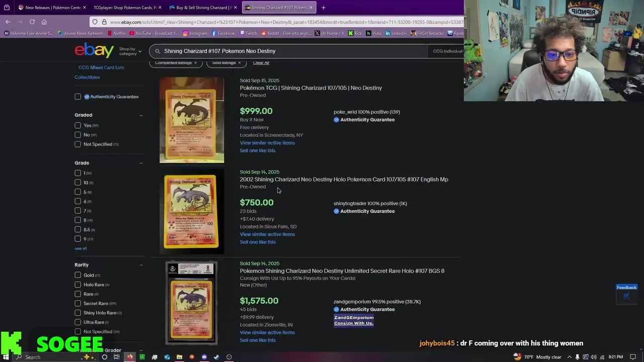Open File Explorer from the taskbar
The width and height of the screenshot is (644, 362).
click(x=179, y=357)
